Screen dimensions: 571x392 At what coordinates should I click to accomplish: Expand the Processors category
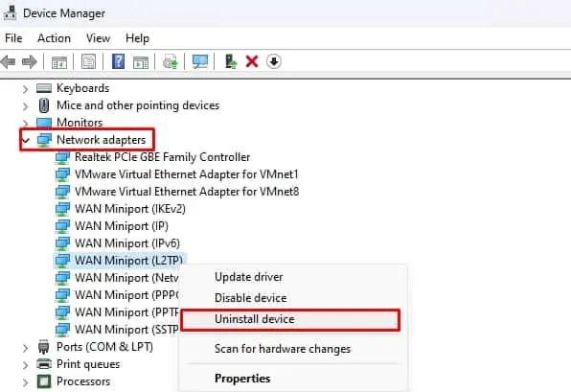[25, 382]
